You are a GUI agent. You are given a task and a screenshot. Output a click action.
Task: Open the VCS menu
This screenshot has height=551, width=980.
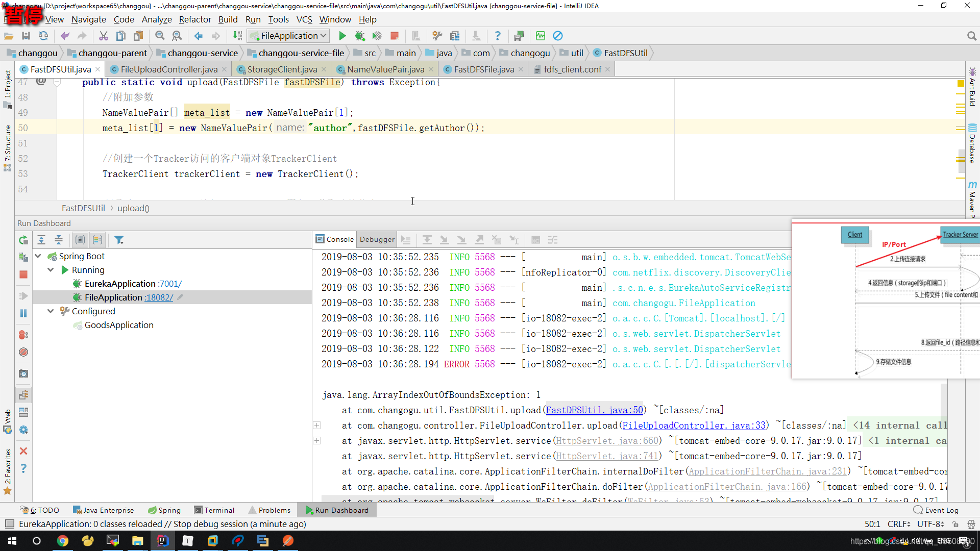pyautogui.click(x=304, y=19)
